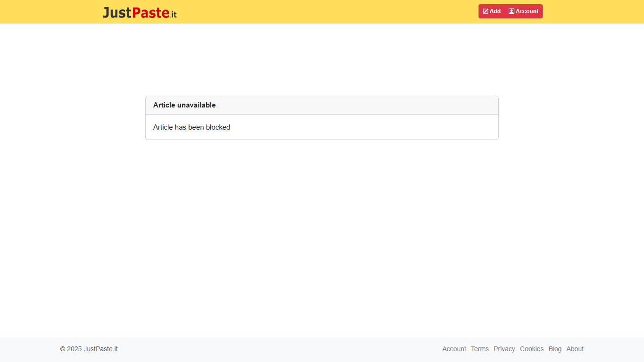
Task: Open the Terms link in the footer
Action: click(479, 349)
